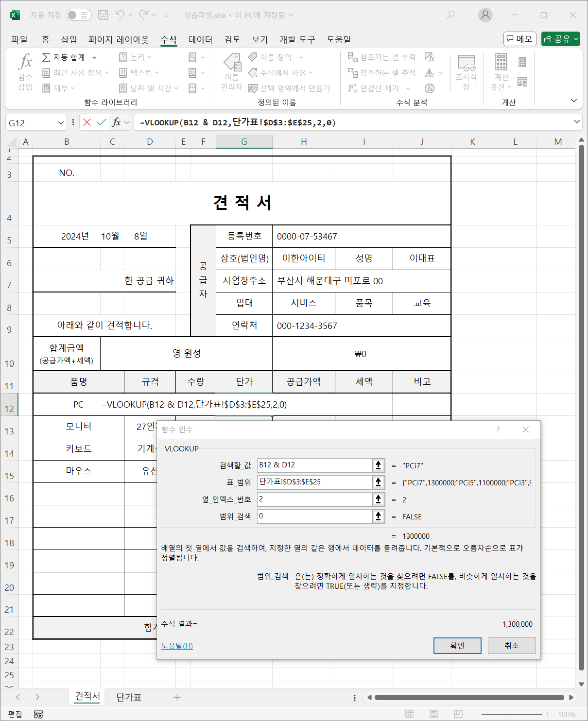This screenshot has width=588, height=721.
Task: Open the 텍스트 functions menu
Action: [x=139, y=73]
